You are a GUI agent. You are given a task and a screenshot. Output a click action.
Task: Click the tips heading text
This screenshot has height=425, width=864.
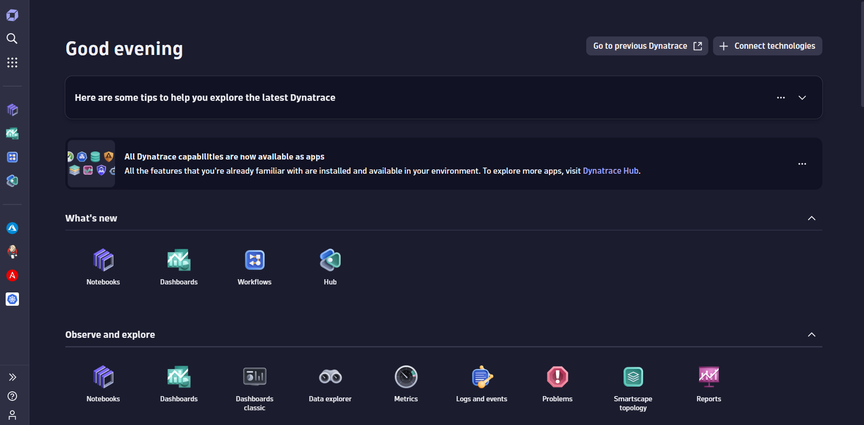pos(205,98)
